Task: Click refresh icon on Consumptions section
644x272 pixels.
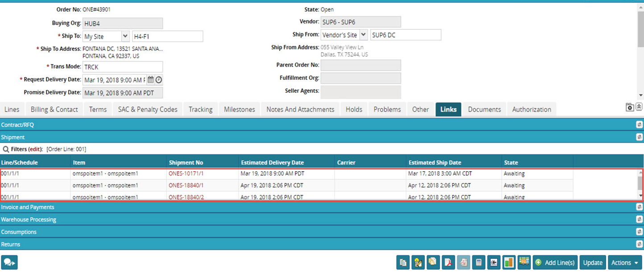Action: coord(639,232)
